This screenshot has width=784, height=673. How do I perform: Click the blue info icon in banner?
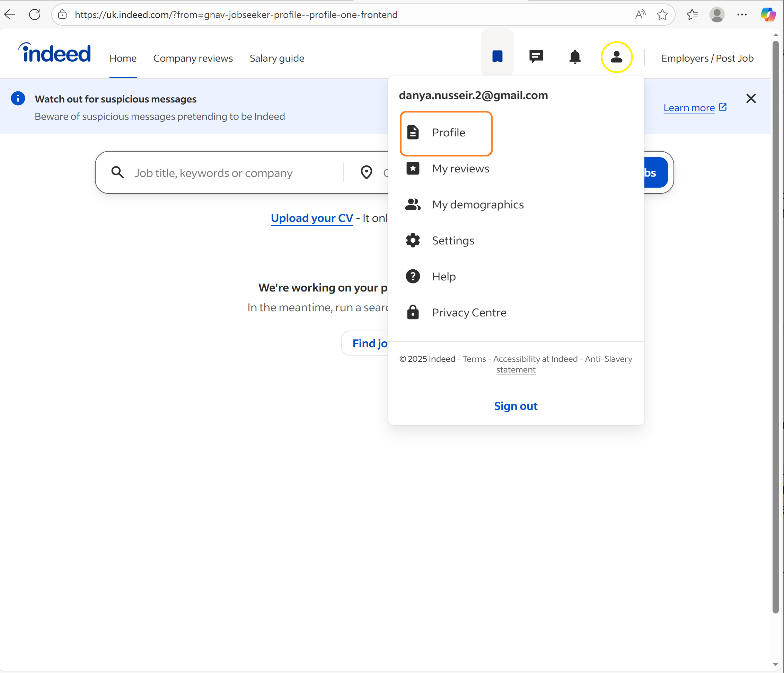click(18, 98)
